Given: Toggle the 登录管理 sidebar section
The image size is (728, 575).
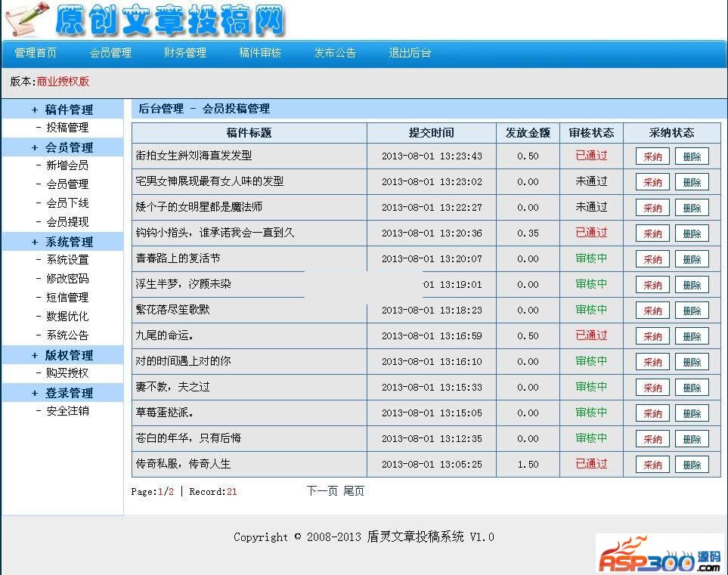Looking at the screenshot, I should (63, 393).
